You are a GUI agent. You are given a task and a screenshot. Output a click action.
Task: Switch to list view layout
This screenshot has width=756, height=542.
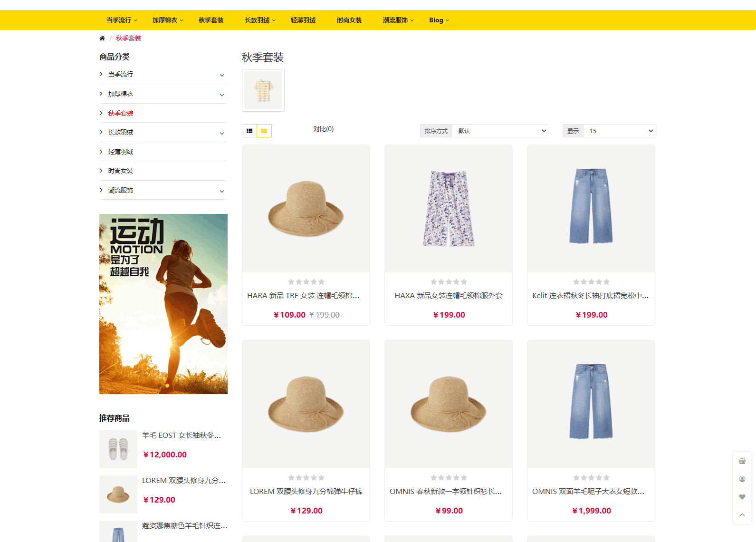[x=249, y=131]
